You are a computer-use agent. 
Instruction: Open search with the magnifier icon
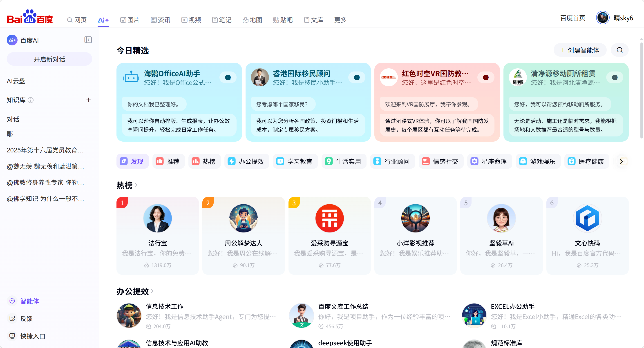point(619,50)
